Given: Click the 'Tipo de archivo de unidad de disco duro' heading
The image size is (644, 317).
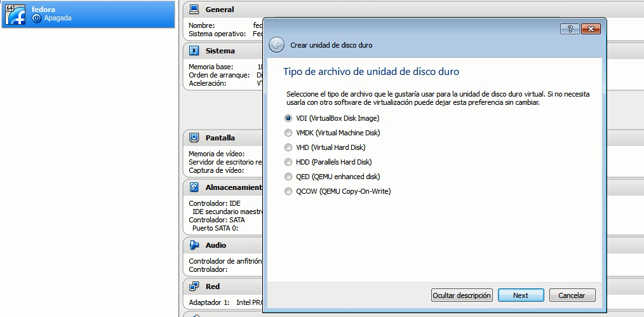Looking at the screenshot, I should 372,71.
